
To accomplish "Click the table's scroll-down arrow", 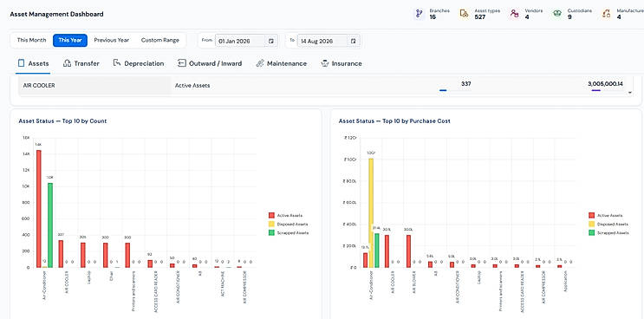I will tap(630, 93).
